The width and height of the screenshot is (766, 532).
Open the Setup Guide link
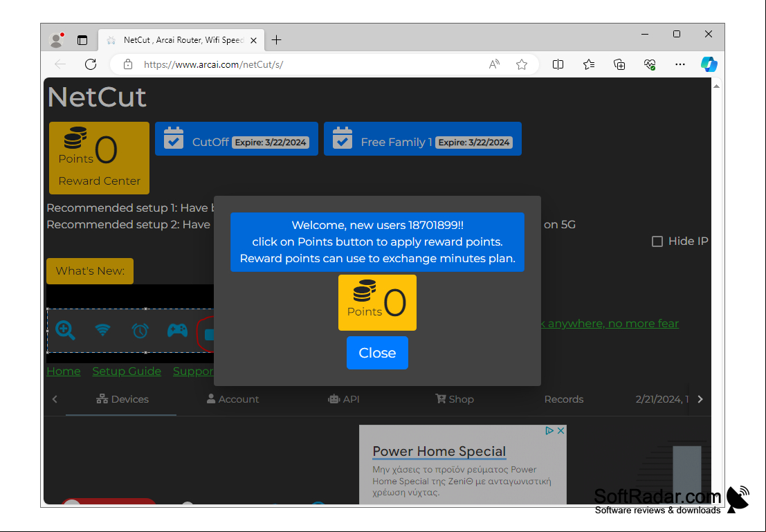(127, 372)
